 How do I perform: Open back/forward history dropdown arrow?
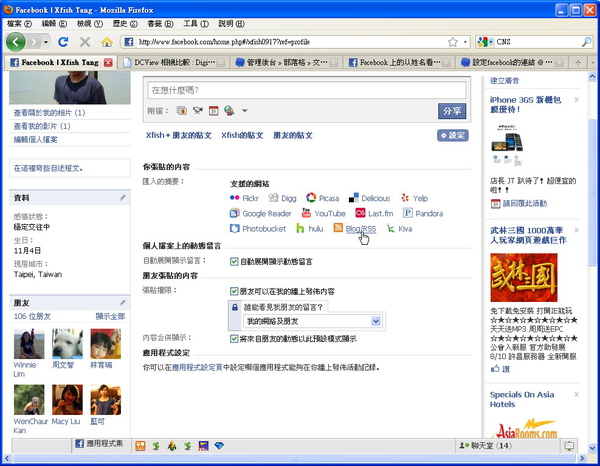(46, 42)
